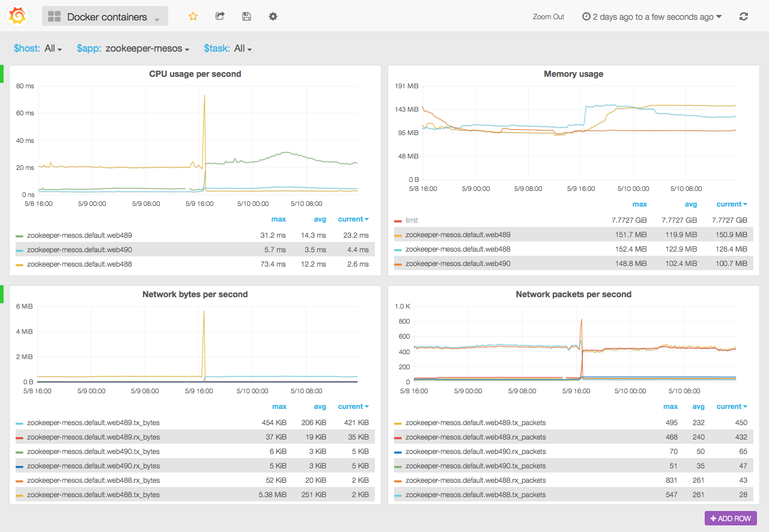Change color of web489.tx_bytes cyan swatch

19,423
